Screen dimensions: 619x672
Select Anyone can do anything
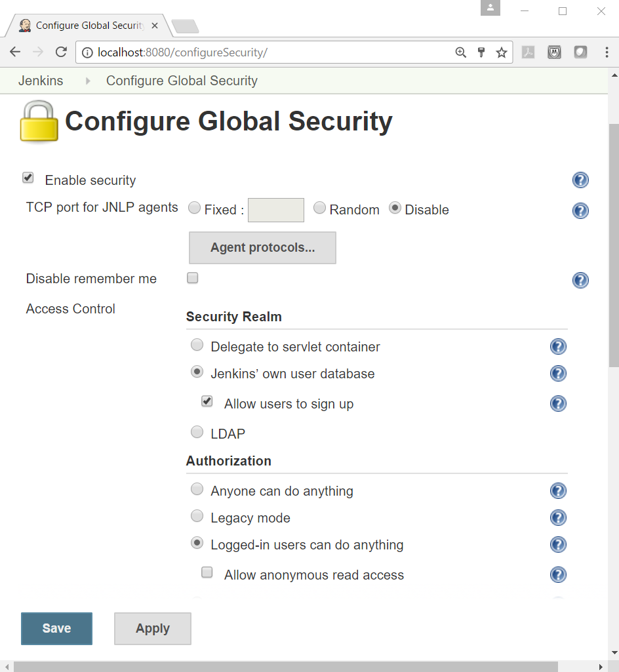click(x=197, y=489)
